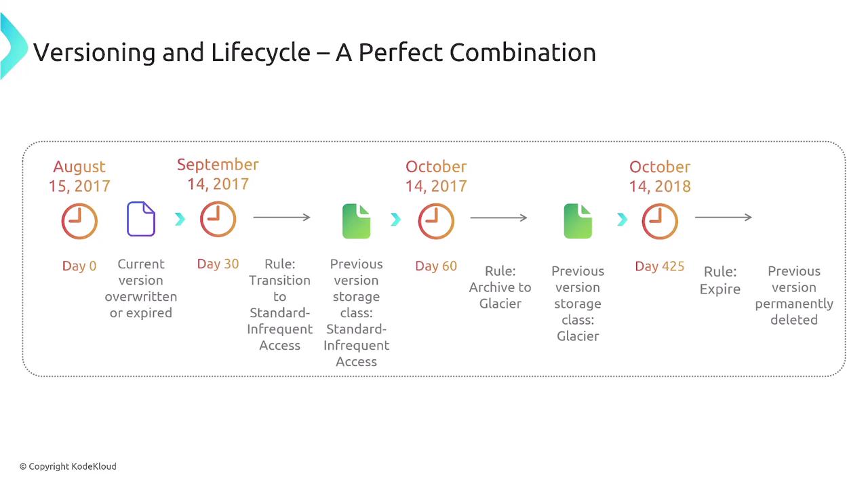Click the purple outlined document icon
This screenshot has width=868, height=488.
click(x=141, y=219)
